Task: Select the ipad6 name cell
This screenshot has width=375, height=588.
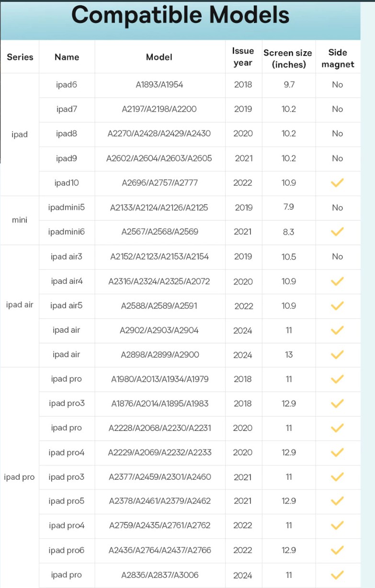Action: 67,85
